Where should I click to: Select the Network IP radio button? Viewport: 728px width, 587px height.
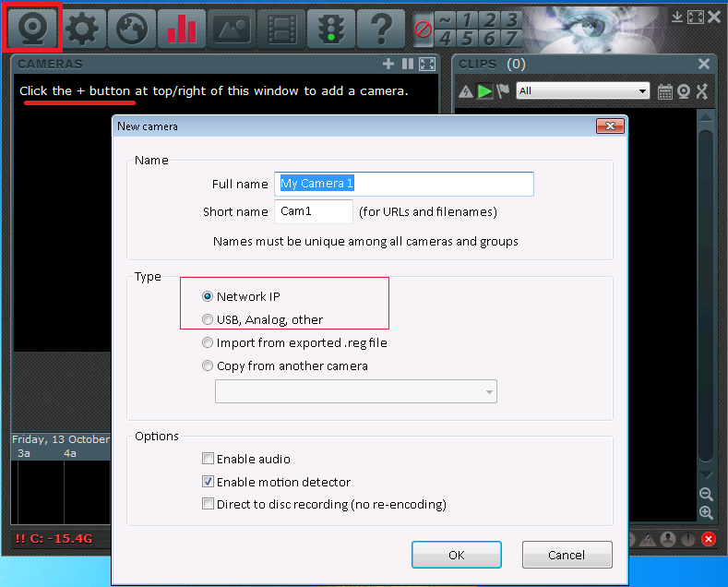[208, 296]
